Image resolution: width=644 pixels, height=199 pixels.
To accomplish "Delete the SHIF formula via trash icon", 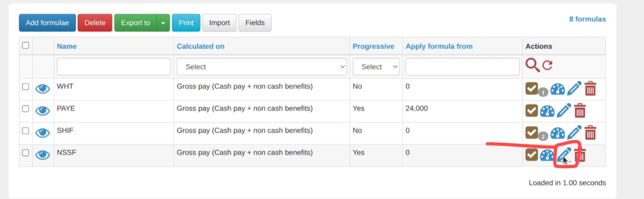I will [x=590, y=133].
